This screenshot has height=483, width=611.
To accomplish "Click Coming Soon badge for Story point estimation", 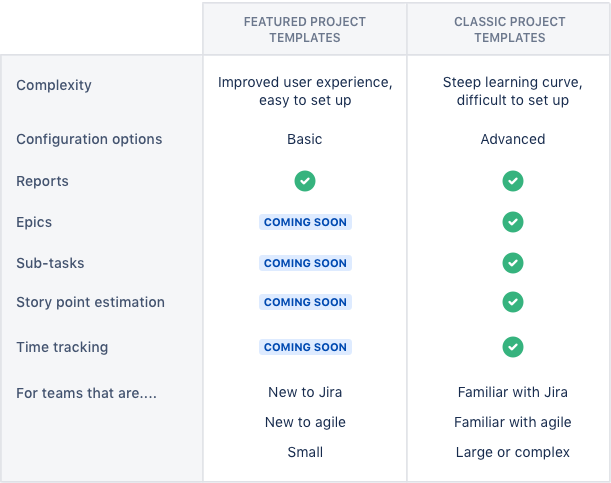I will [305, 302].
